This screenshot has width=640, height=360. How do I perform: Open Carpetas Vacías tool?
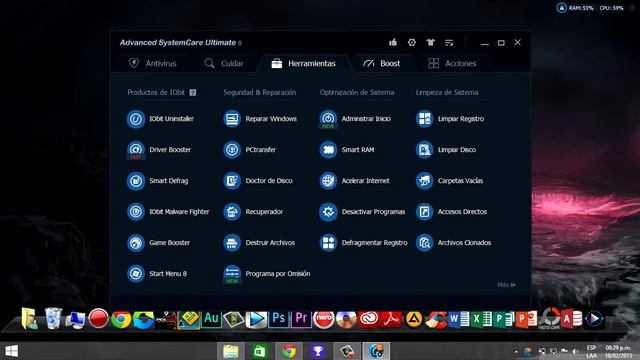449,181
